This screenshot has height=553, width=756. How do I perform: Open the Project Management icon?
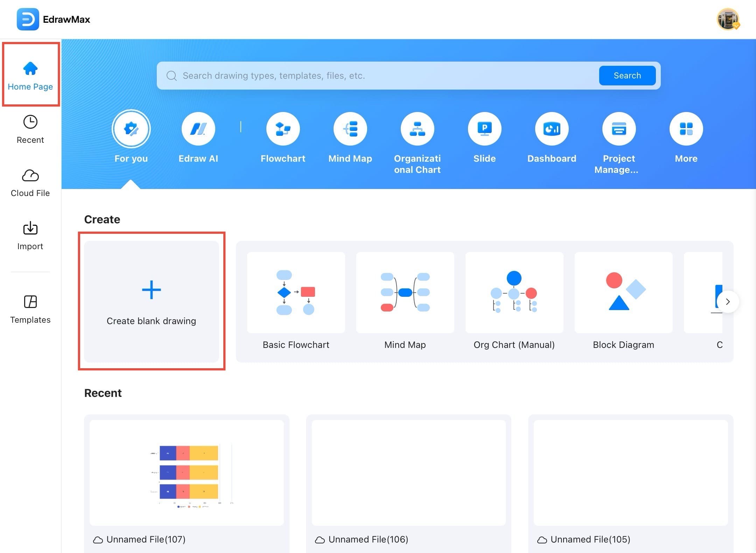point(618,129)
